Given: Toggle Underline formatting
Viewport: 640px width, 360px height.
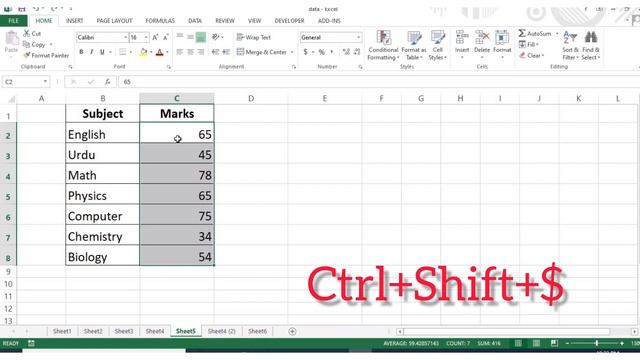Looking at the screenshot, I should pyautogui.click(x=102, y=52).
